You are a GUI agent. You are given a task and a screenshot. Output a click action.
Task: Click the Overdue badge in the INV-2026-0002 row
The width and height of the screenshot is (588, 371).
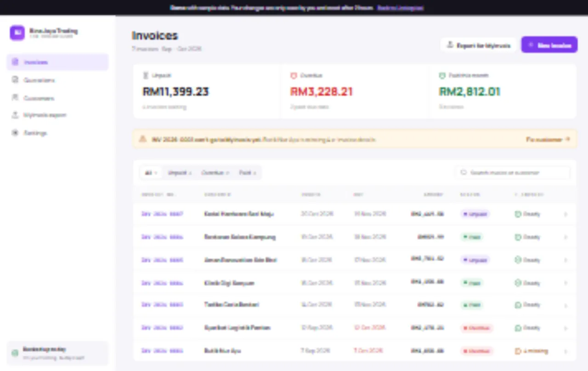(x=477, y=328)
